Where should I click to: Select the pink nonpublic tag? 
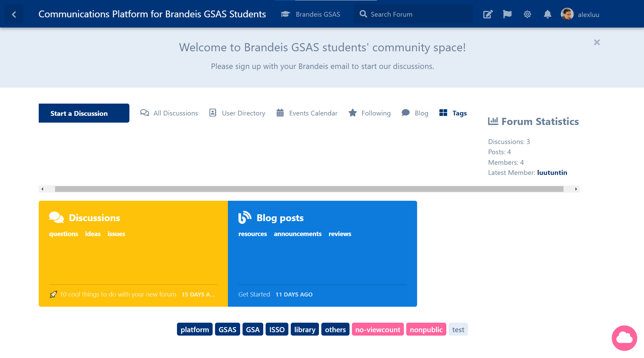click(426, 329)
